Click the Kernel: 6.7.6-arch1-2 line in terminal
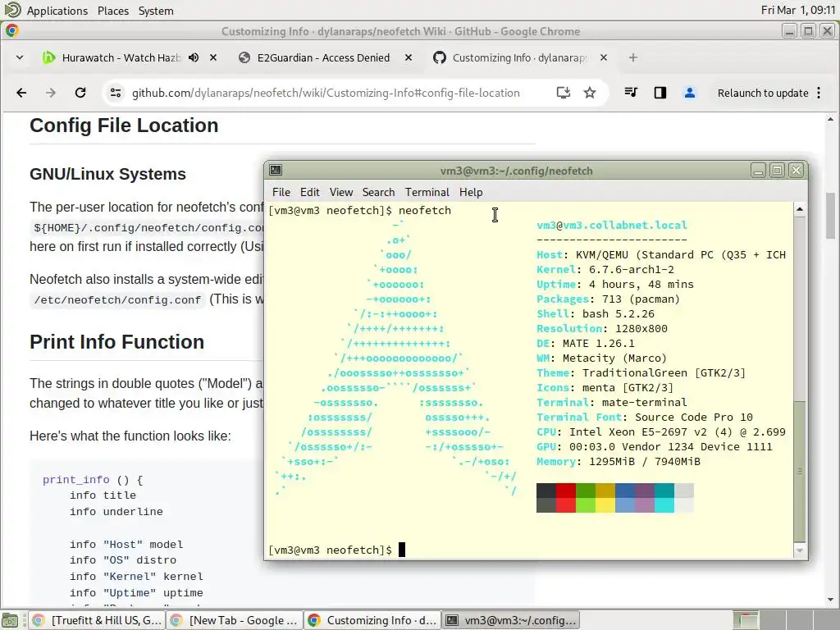Image resolution: width=840 pixels, height=630 pixels. coord(605,269)
